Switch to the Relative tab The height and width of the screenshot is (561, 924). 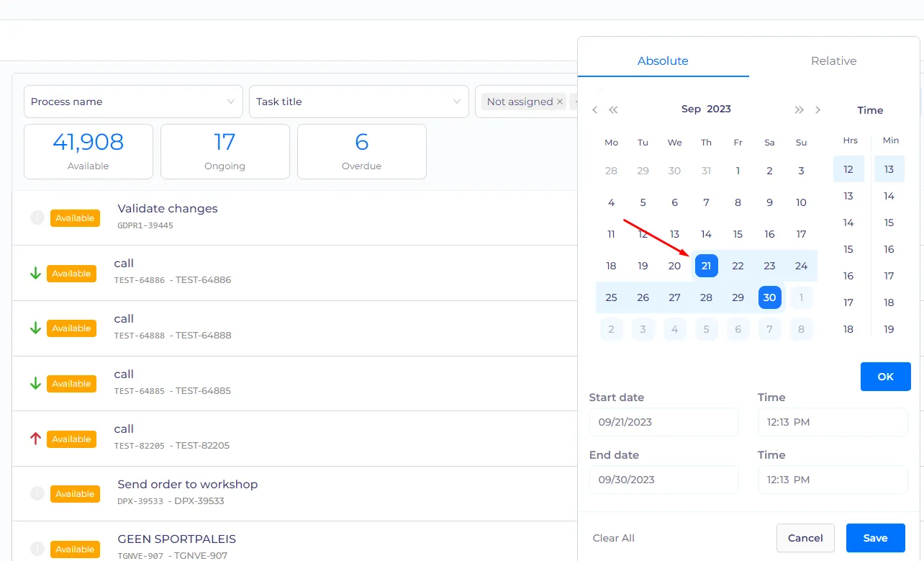tap(833, 61)
